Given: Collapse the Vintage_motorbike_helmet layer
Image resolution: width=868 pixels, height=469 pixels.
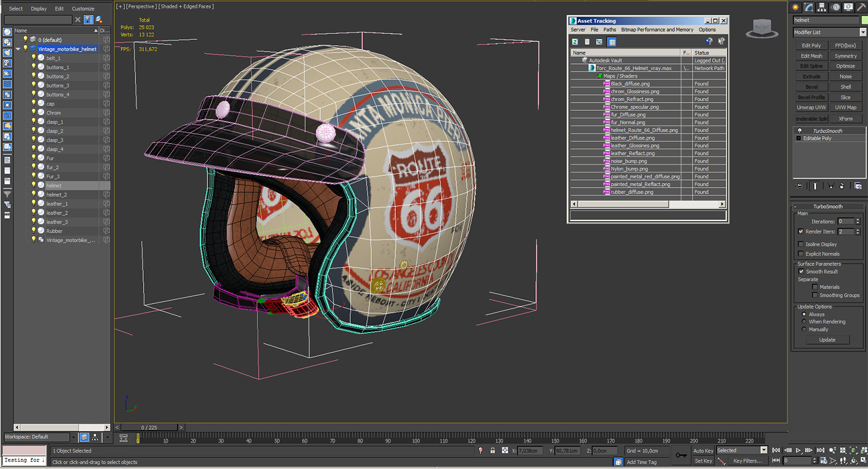Looking at the screenshot, I should coord(18,49).
